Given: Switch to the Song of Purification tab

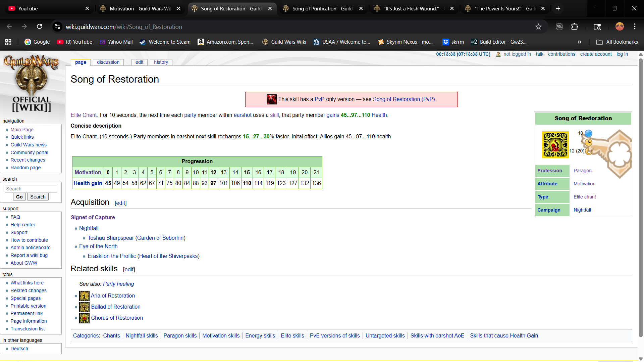Looking at the screenshot, I should coord(322,8).
